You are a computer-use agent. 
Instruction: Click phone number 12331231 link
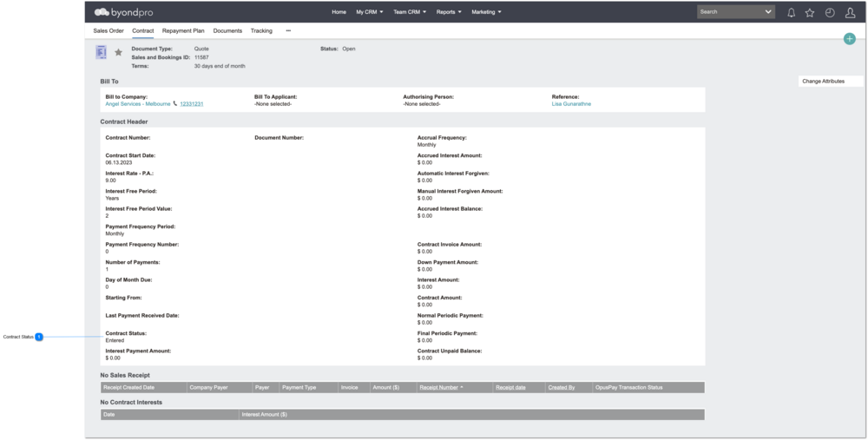[192, 104]
